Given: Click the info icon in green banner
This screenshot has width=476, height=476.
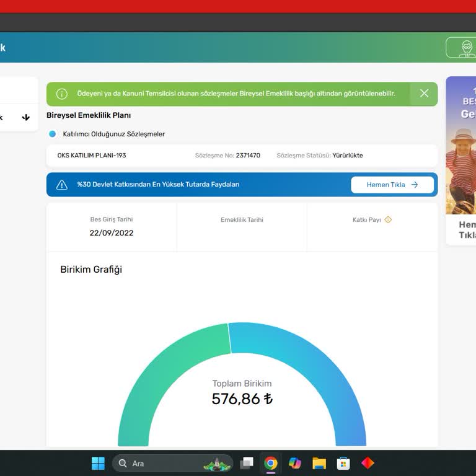Looking at the screenshot, I should point(61,94).
